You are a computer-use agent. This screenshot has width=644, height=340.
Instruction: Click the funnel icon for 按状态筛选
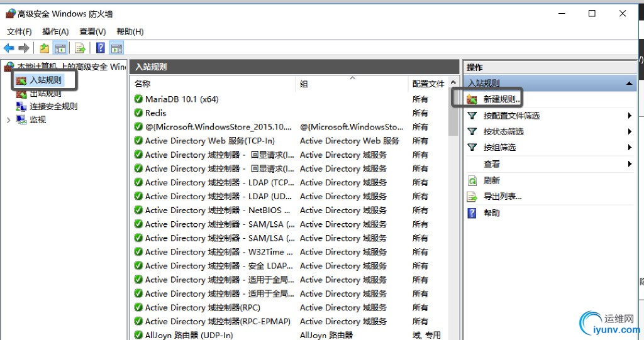click(x=472, y=131)
